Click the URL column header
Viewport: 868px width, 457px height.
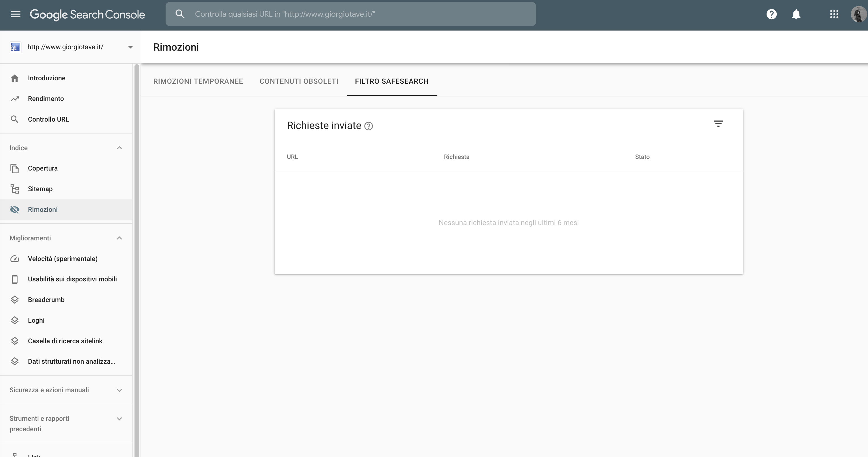click(x=292, y=157)
